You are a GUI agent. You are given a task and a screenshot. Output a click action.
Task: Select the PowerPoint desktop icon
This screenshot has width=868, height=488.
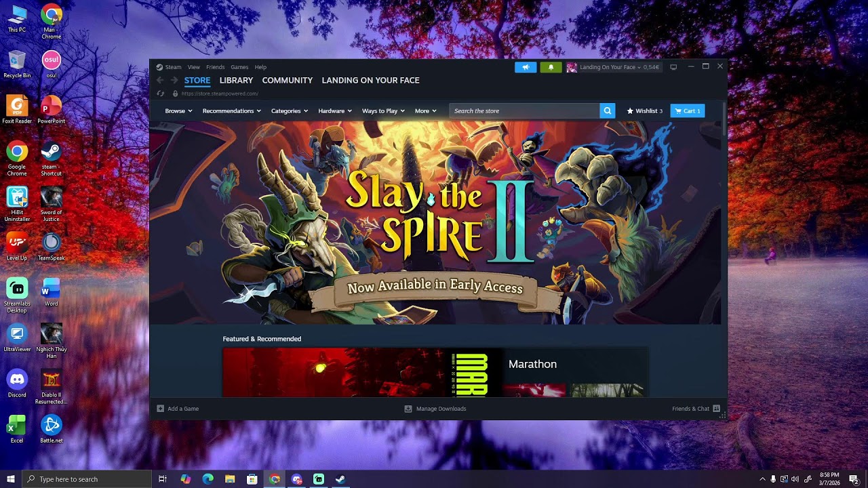(52, 110)
